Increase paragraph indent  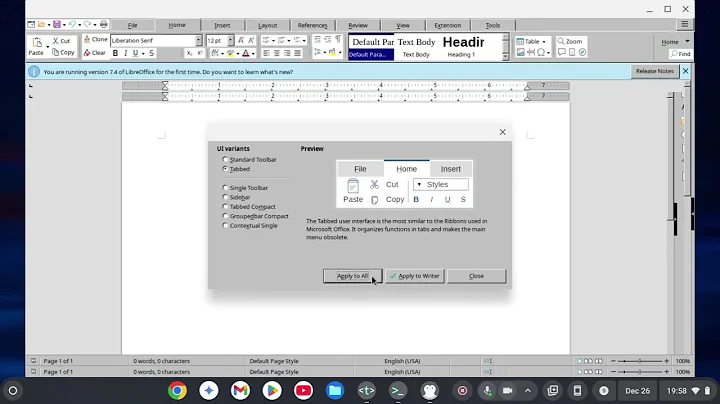tap(317, 39)
